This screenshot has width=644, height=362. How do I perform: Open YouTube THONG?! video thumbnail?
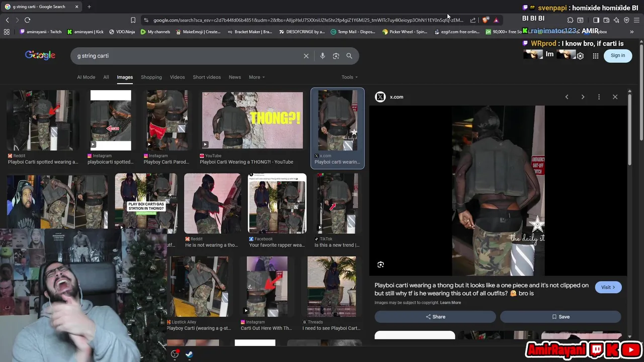coord(253,120)
